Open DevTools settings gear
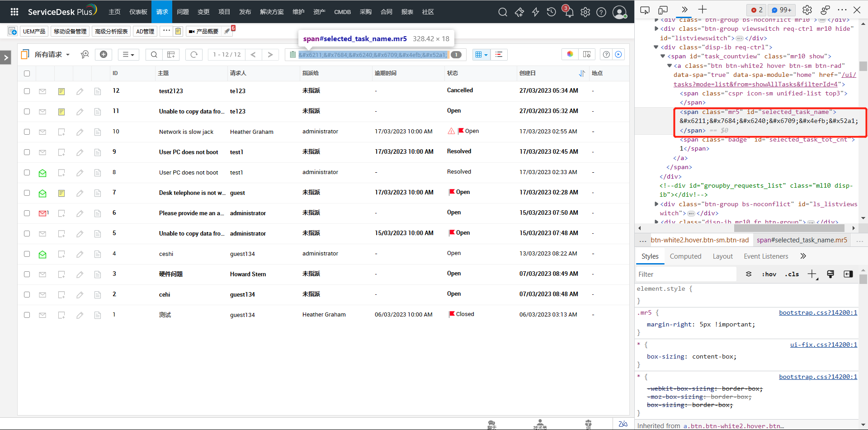The width and height of the screenshot is (868, 430). pos(807,9)
